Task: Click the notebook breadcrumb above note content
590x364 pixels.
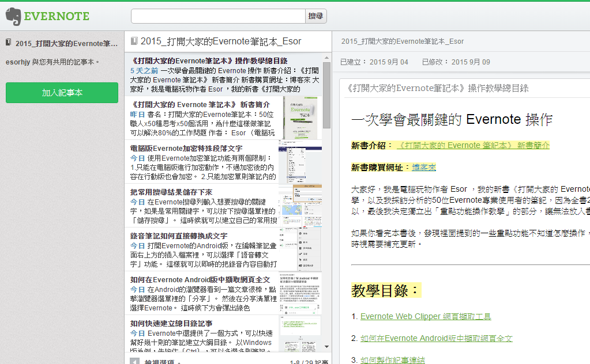Action: pos(402,41)
